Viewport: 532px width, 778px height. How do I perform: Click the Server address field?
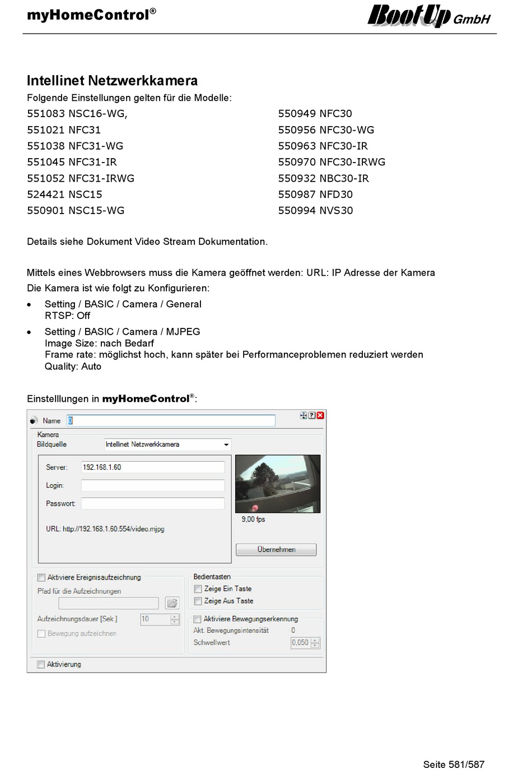click(x=153, y=467)
